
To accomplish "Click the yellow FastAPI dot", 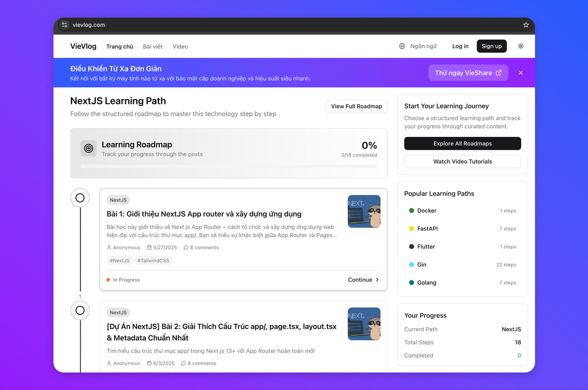I will (x=411, y=228).
